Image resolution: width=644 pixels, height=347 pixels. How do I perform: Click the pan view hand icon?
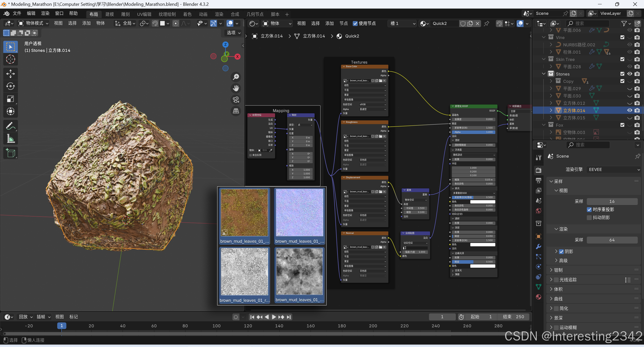[236, 88]
